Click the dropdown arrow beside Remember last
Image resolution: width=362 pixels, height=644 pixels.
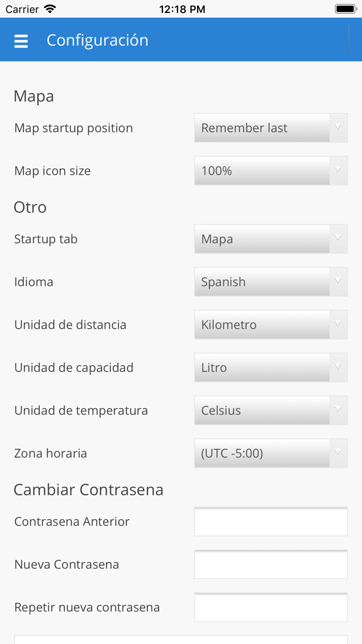[339, 128]
